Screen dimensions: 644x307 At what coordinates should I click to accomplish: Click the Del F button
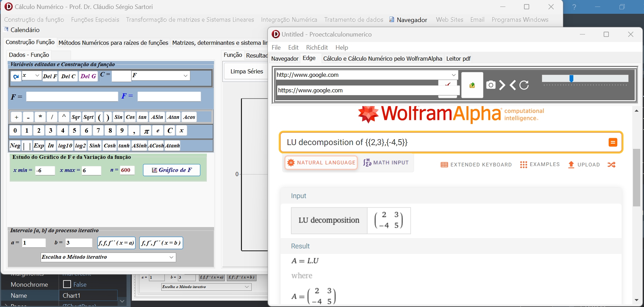pos(50,76)
